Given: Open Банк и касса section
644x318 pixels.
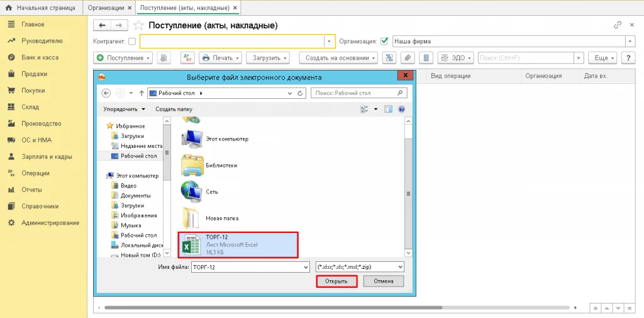Looking at the screenshot, I should point(40,57).
